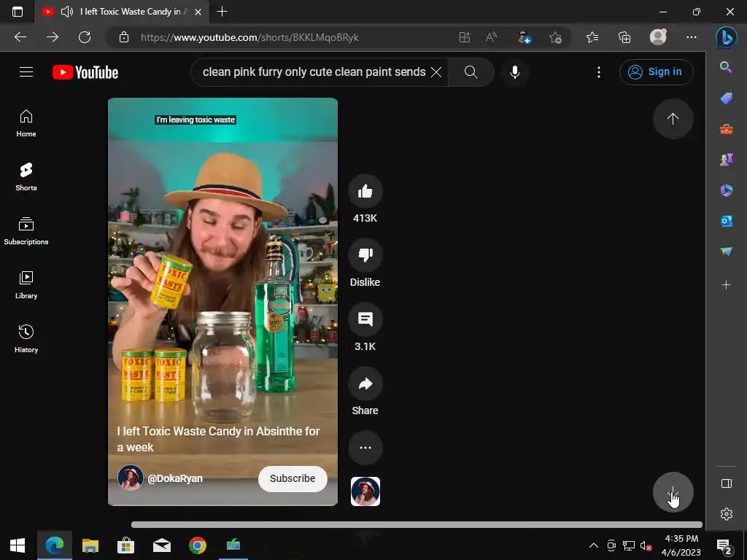
Task: Open Drop paper plane icon in sidebar
Action: (726, 252)
